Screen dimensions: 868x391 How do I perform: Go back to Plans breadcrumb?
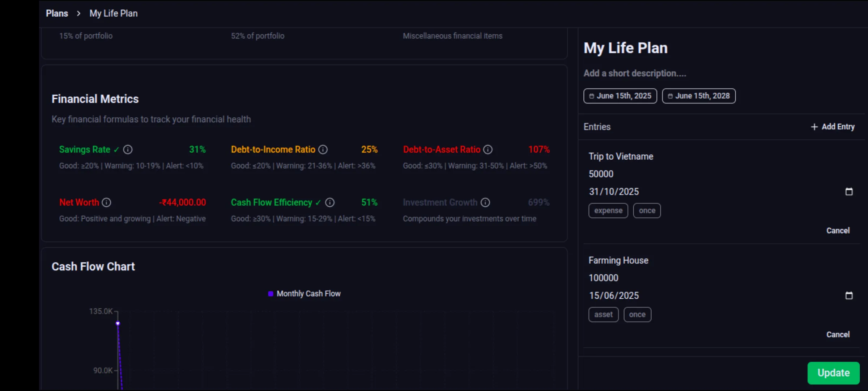57,13
